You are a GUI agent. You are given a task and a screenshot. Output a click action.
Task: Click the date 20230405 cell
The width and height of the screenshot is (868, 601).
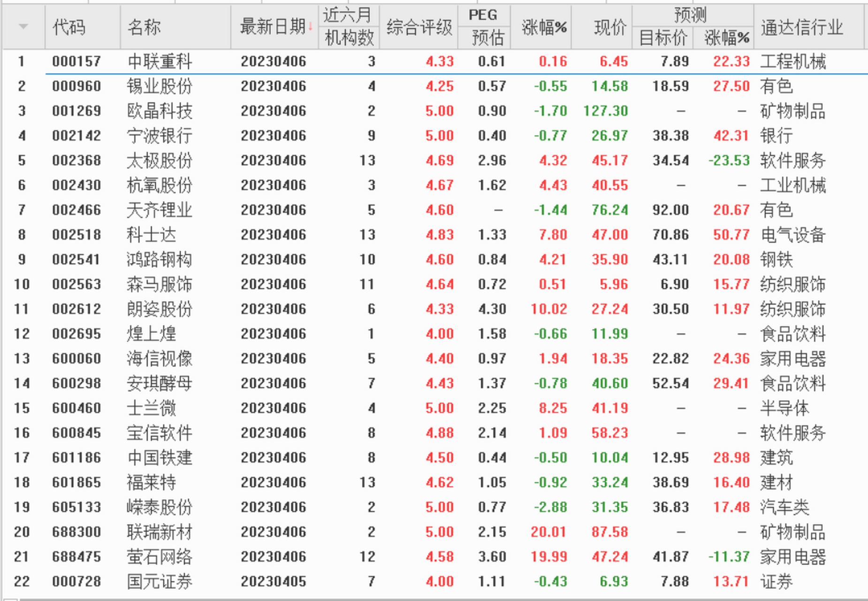[x=274, y=582]
